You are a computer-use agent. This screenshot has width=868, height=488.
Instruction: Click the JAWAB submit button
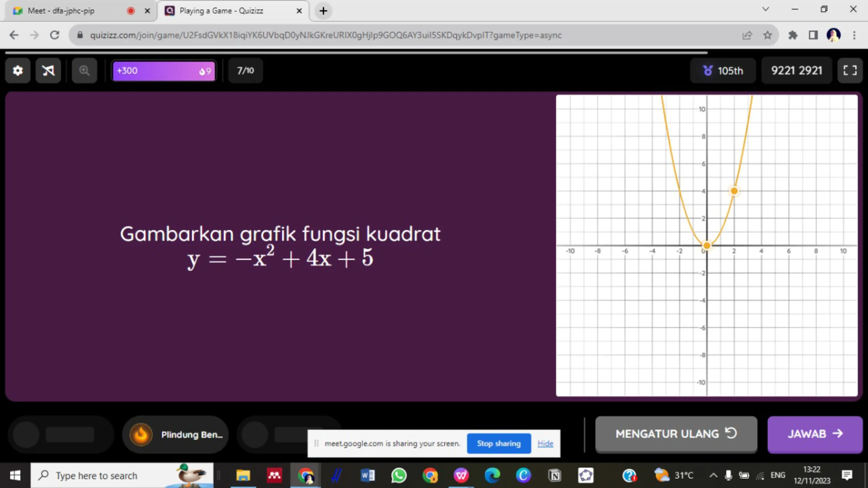(815, 434)
